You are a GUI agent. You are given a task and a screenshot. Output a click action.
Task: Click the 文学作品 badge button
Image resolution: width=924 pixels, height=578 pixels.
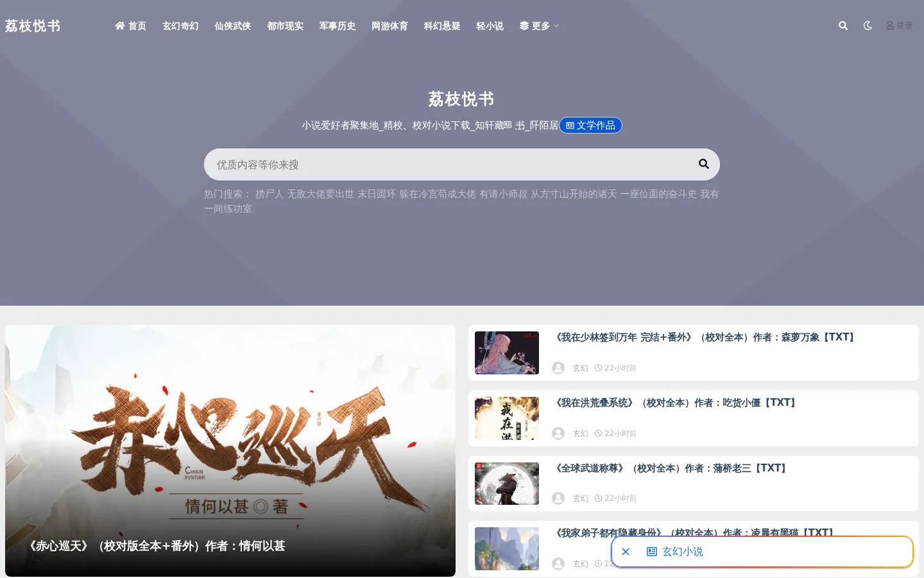coord(590,125)
